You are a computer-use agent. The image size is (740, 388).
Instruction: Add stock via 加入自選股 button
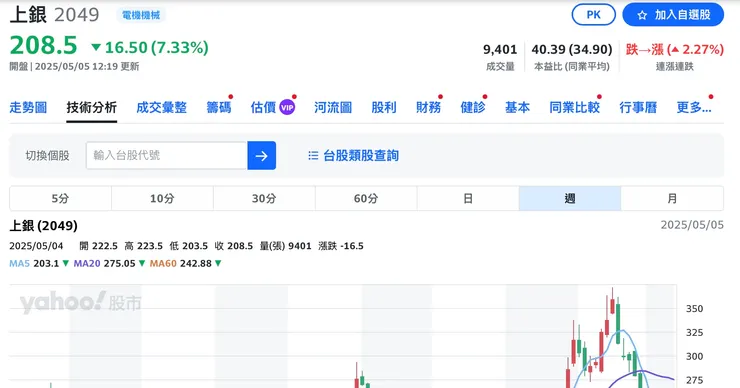click(673, 15)
